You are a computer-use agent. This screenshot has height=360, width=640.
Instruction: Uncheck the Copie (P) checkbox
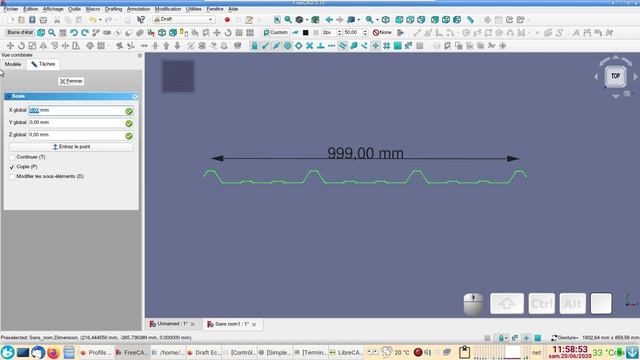click(12, 167)
